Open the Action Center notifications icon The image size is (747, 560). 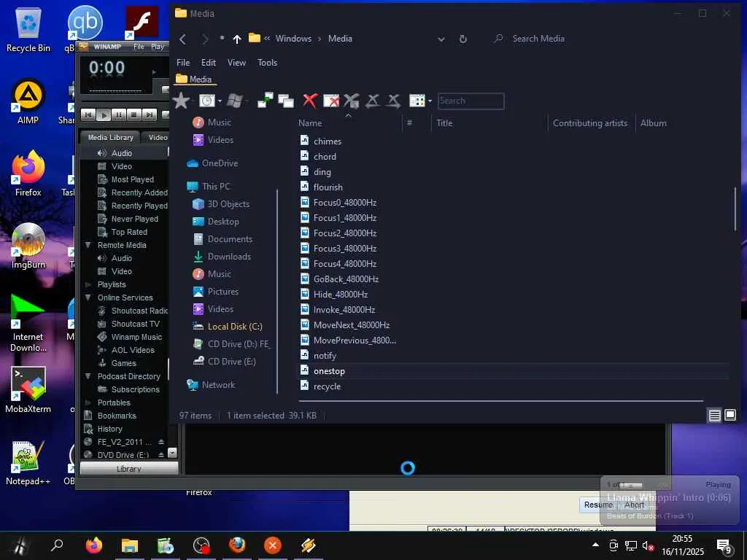pos(724,545)
